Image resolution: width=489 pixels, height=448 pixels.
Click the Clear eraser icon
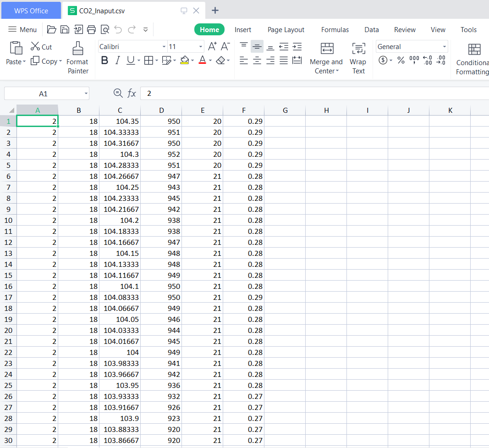pyautogui.click(x=220, y=60)
